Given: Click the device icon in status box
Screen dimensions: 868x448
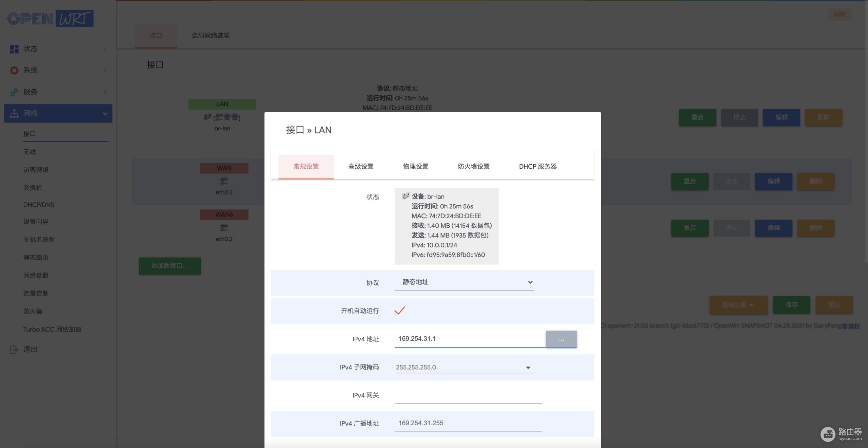Looking at the screenshot, I should 406,196.
